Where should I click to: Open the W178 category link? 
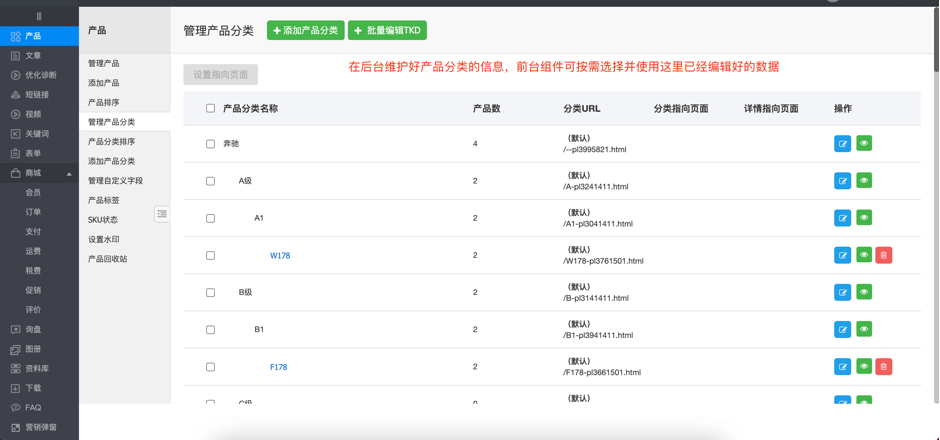[x=280, y=255]
